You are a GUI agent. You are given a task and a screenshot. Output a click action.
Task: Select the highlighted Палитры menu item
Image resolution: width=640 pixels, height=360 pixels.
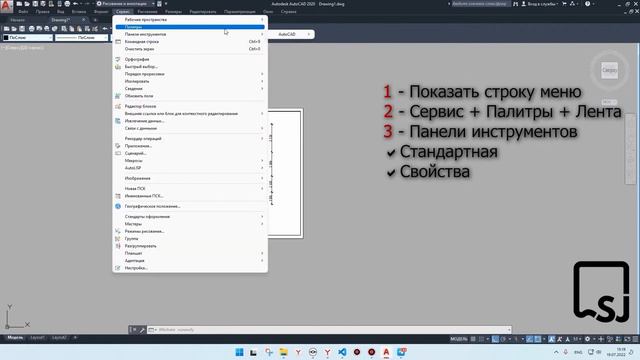click(x=190, y=27)
